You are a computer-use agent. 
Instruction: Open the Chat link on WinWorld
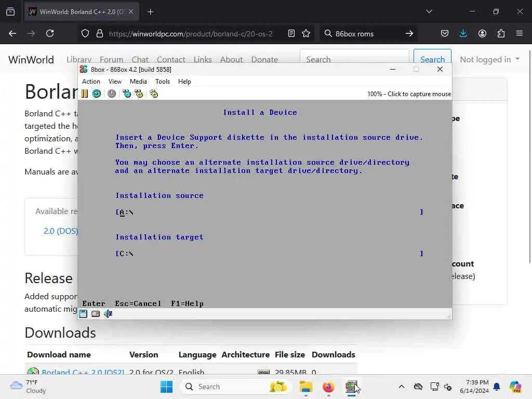pos(140,60)
